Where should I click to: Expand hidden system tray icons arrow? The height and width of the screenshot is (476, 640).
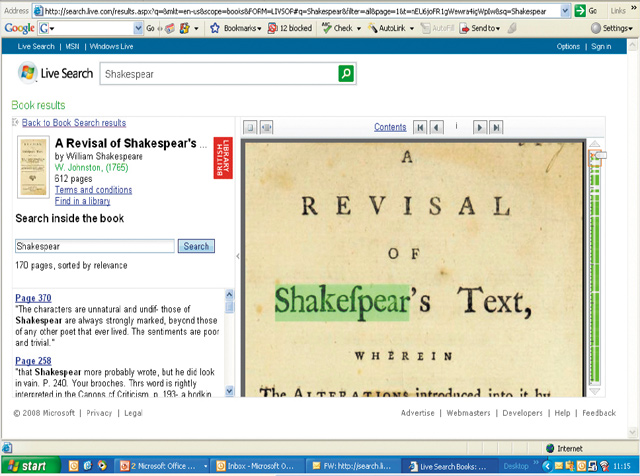tap(547, 466)
